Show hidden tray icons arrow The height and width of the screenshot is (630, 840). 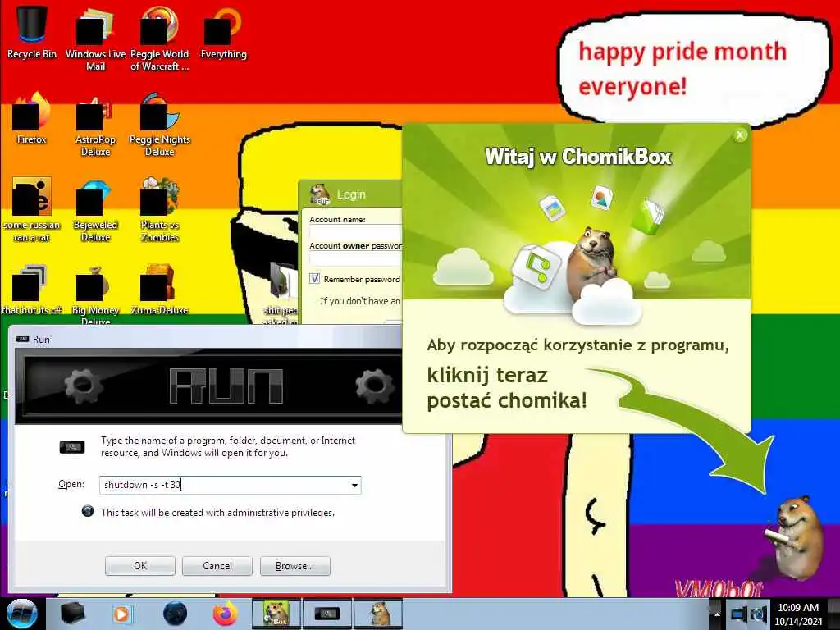point(716,614)
